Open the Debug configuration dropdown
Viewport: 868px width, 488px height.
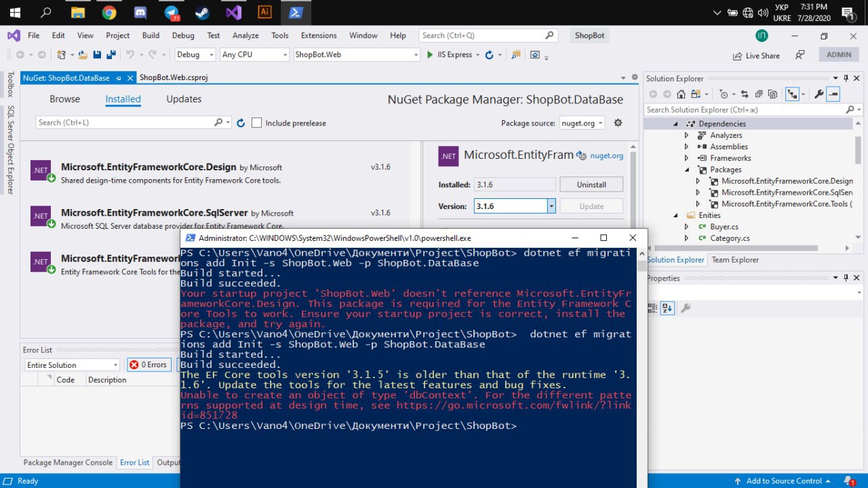pyautogui.click(x=195, y=54)
